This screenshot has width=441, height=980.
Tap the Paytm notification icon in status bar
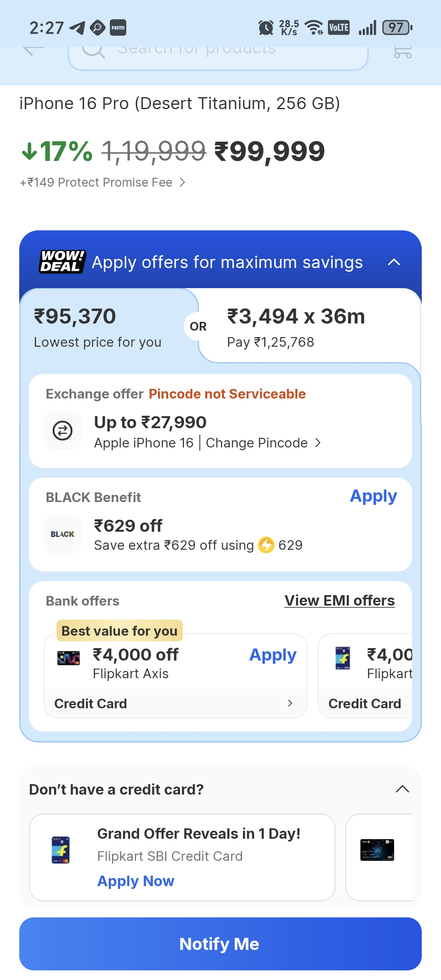pyautogui.click(x=118, y=28)
